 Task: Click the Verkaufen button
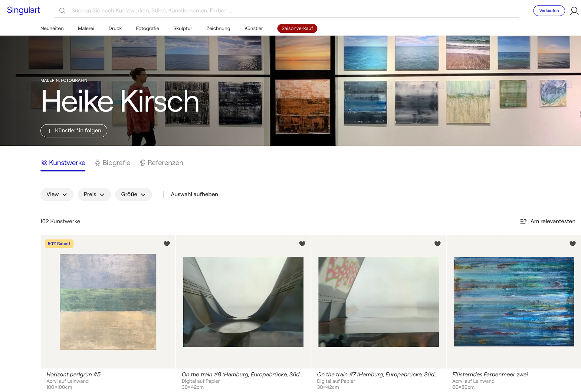pyautogui.click(x=549, y=11)
